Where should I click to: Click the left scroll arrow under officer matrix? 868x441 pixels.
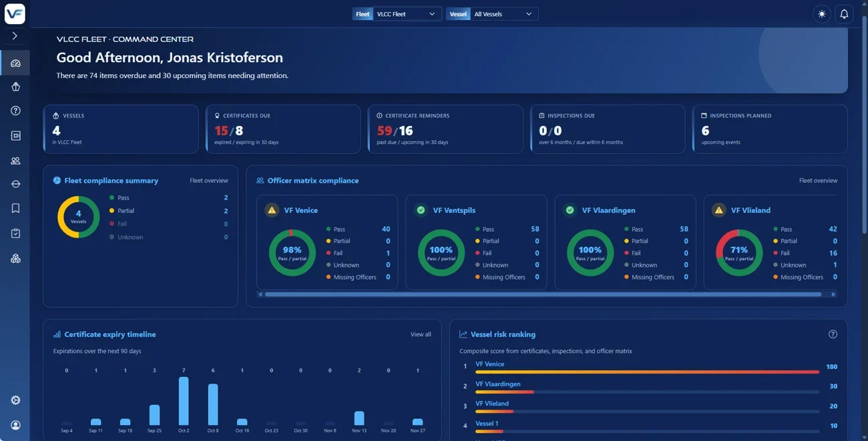[x=260, y=294]
